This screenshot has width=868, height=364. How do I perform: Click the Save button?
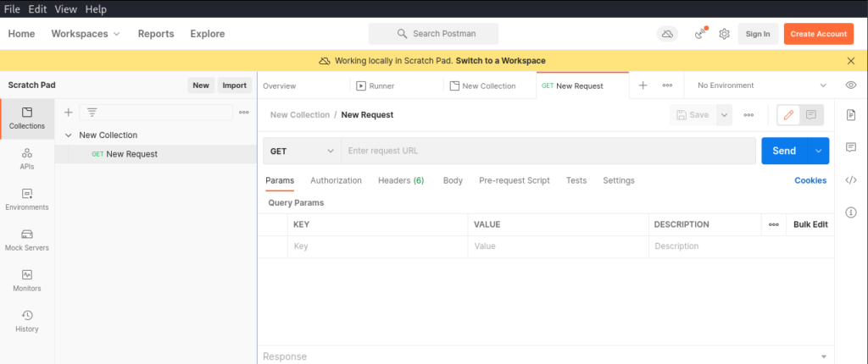click(x=693, y=115)
